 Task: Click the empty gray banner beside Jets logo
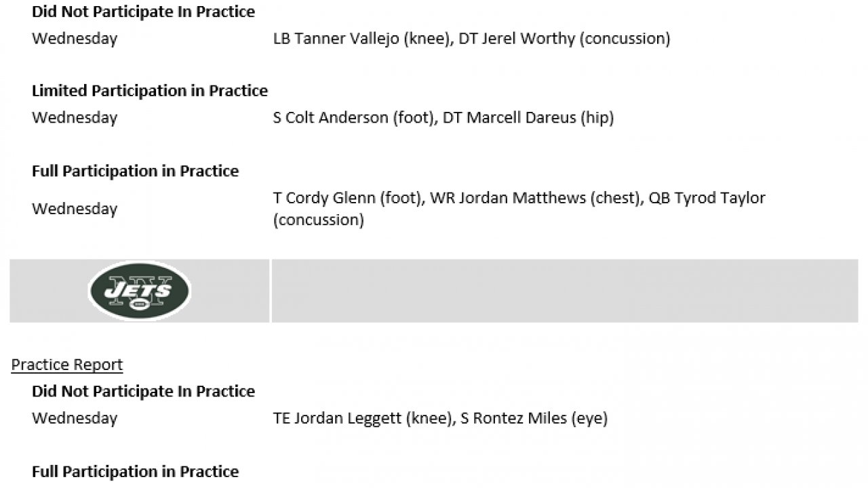tap(564, 291)
